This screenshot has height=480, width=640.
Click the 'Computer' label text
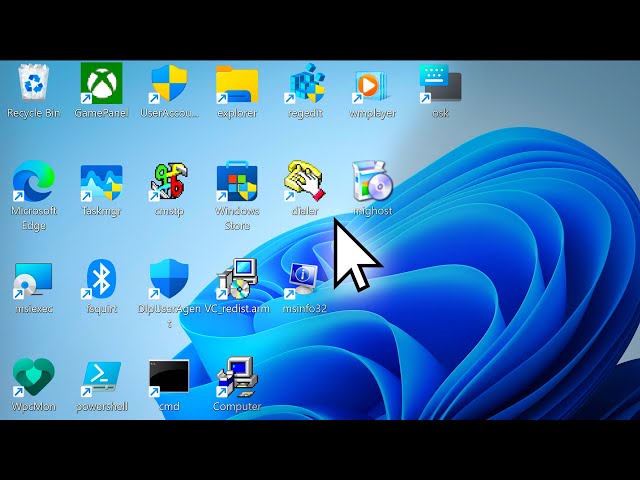click(237, 407)
